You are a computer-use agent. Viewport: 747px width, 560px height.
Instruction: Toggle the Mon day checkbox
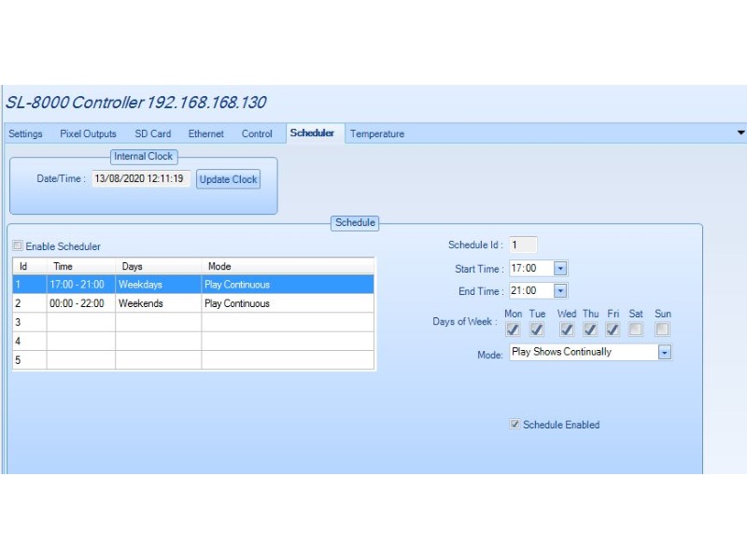(513, 329)
